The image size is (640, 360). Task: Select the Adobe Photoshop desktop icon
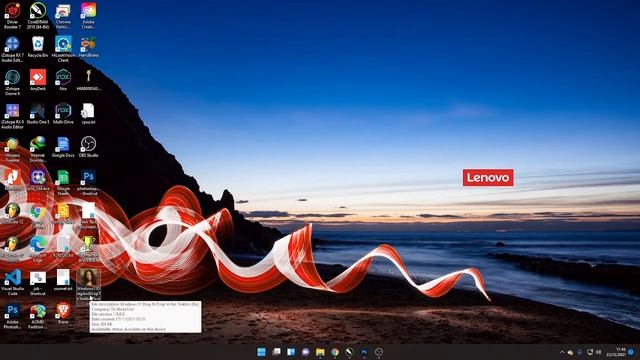point(12,316)
